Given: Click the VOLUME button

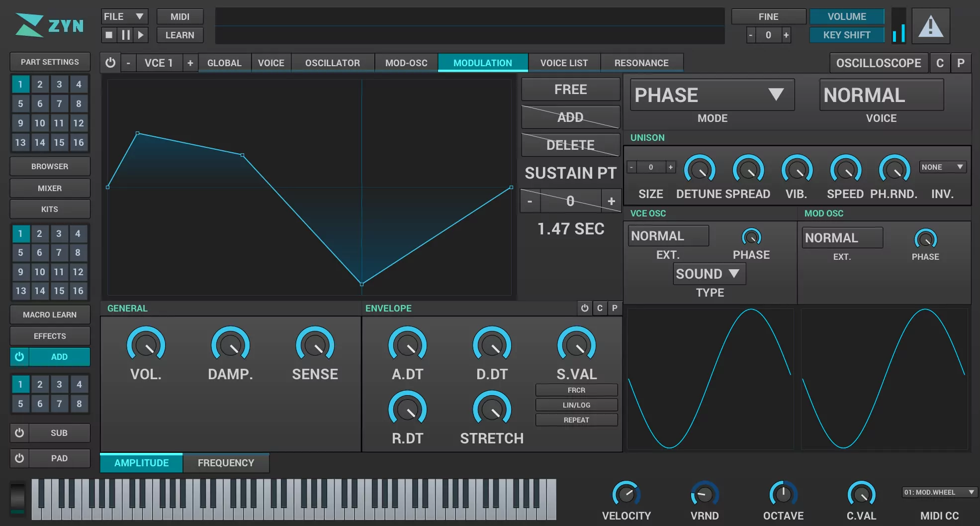Looking at the screenshot, I should coord(847,16).
